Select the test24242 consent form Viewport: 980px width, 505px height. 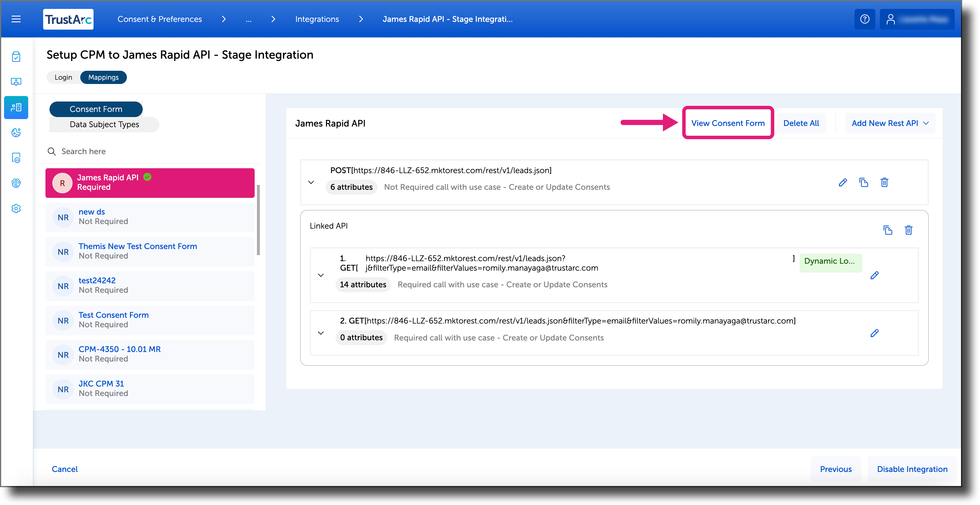point(150,286)
